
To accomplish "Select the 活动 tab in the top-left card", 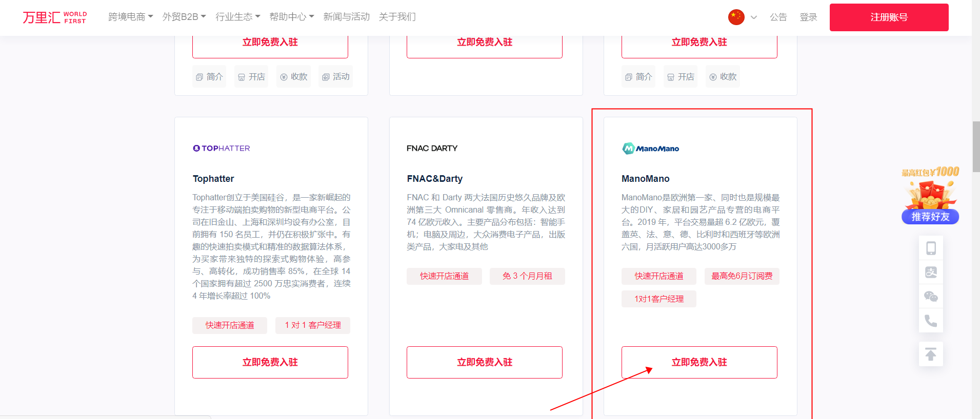I will 335,77.
